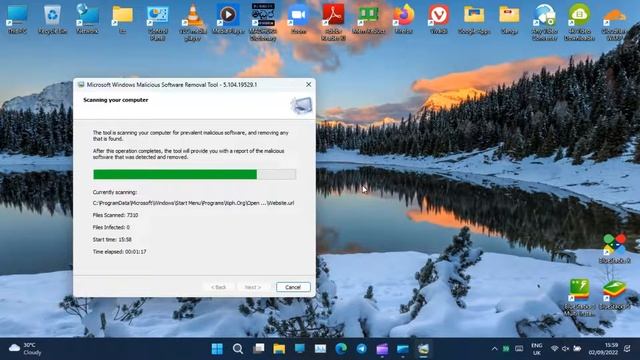640x360 pixels.
Task: Show hidden system tray icons
Action: (494, 349)
